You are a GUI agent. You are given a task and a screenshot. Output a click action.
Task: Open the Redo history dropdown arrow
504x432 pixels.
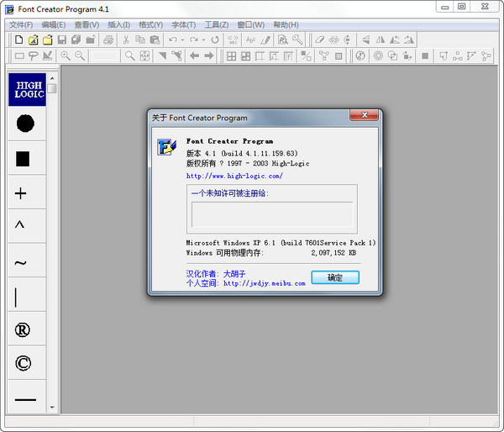click(202, 40)
